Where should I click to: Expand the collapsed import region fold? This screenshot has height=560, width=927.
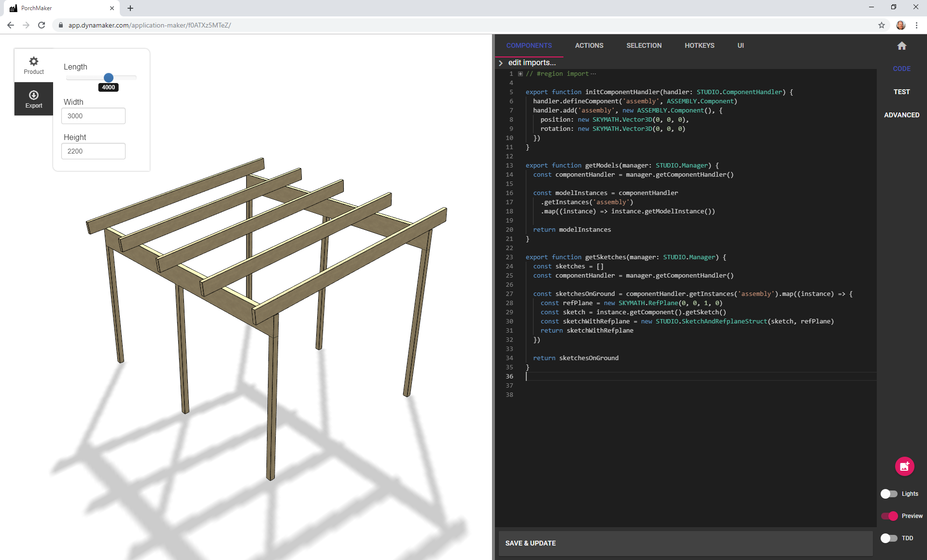[520, 74]
